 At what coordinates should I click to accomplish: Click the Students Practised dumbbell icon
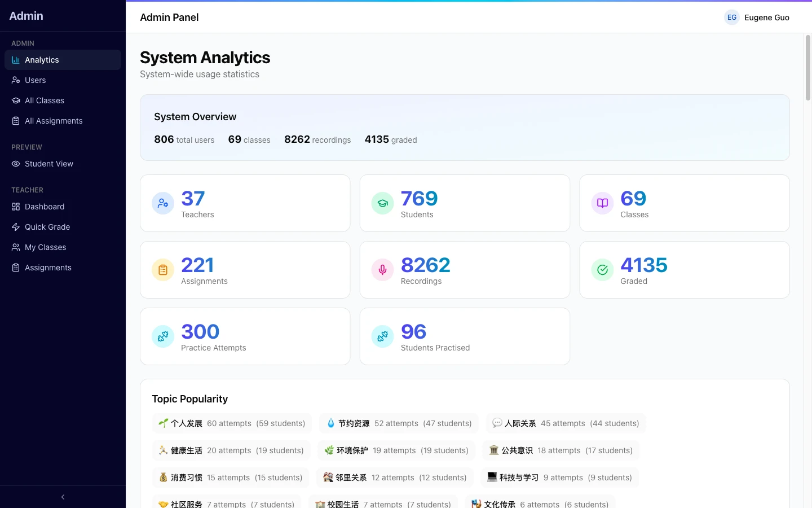(383, 336)
